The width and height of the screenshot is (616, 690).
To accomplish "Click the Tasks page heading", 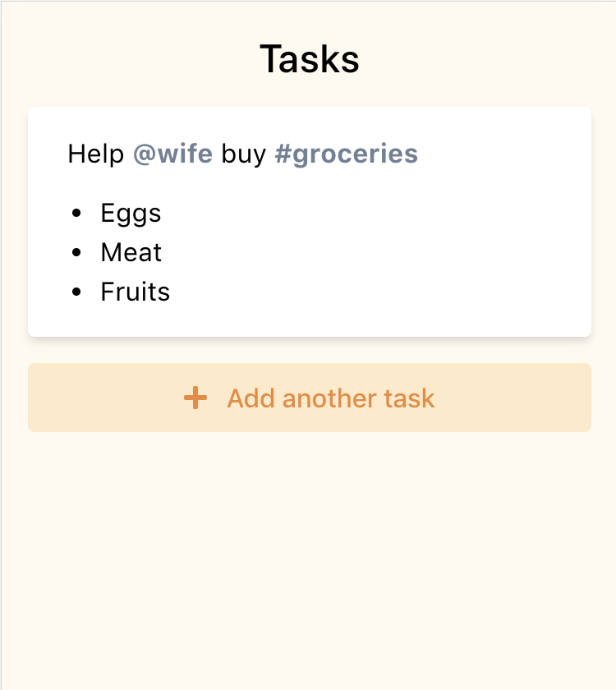I will [x=309, y=60].
